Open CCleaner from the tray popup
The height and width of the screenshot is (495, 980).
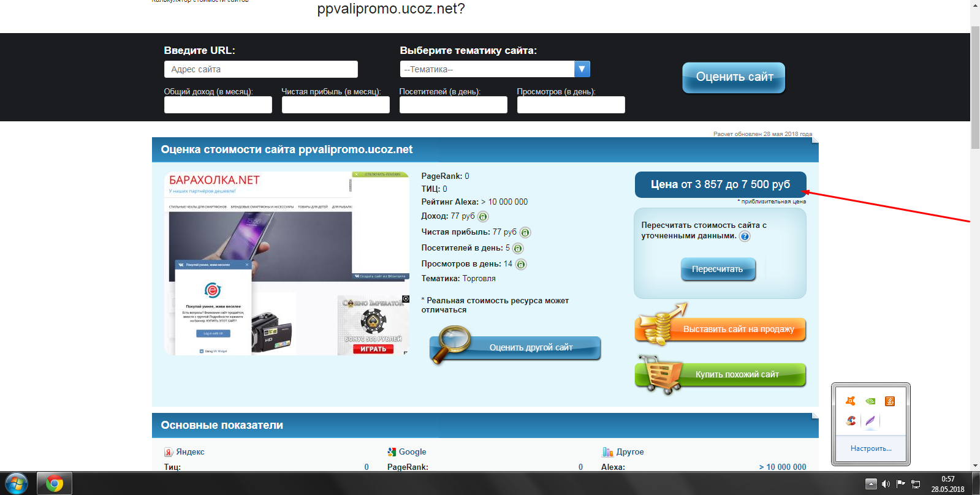(x=851, y=421)
